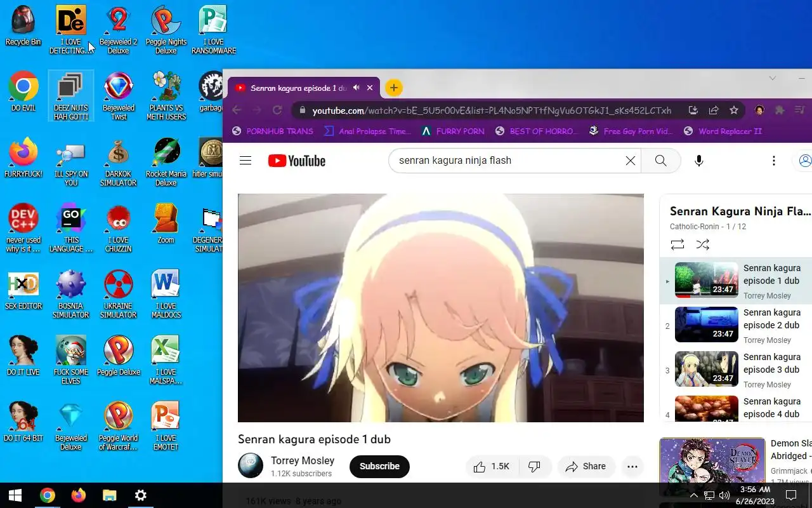Click the browser address bar URL

pyautogui.click(x=492, y=110)
